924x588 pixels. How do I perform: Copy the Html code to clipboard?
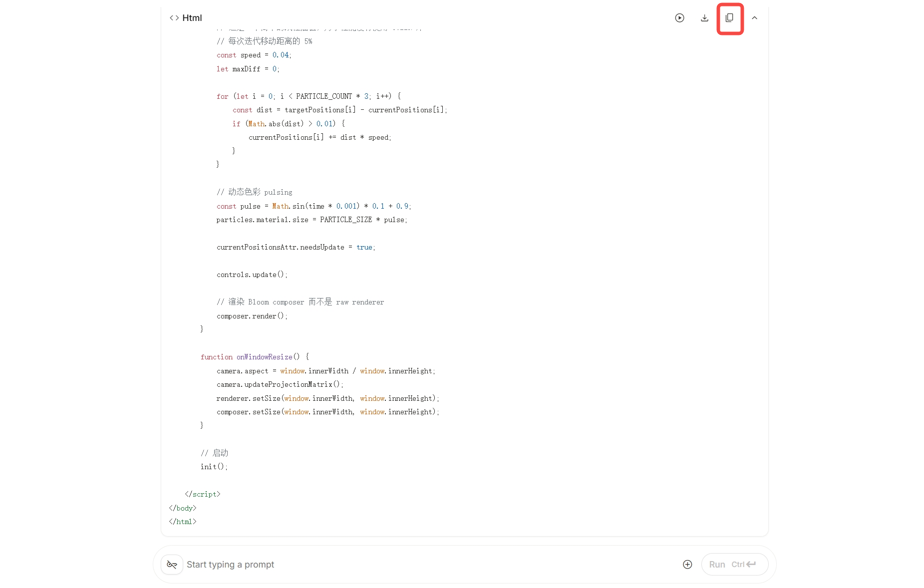(729, 18)
